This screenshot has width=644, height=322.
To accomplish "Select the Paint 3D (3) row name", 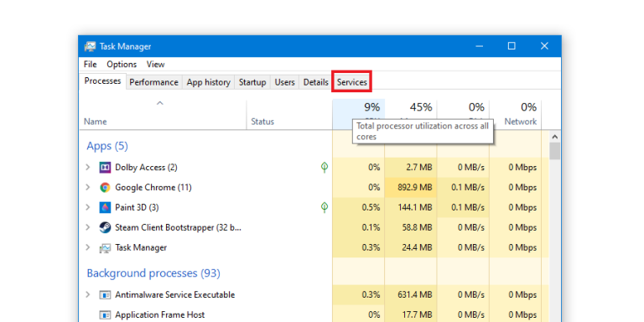I will coord(137,207).
